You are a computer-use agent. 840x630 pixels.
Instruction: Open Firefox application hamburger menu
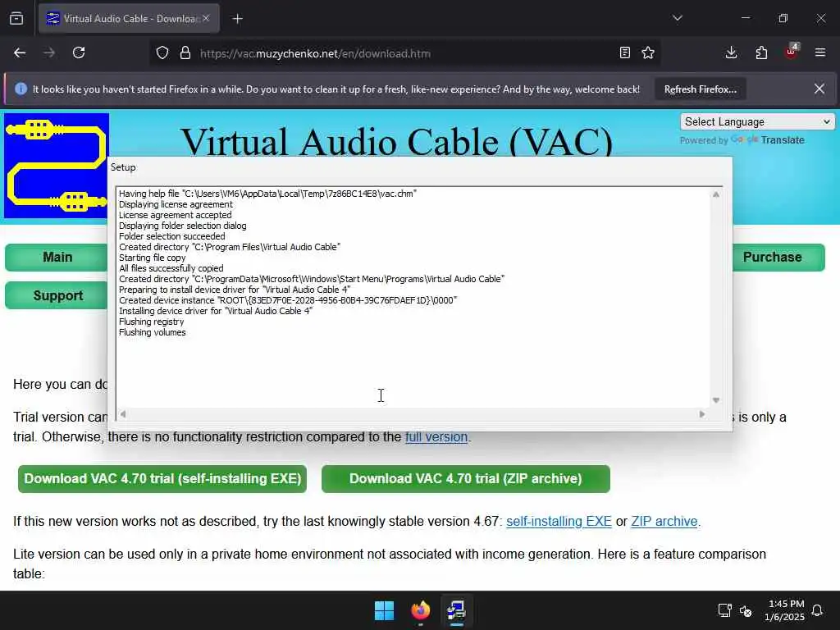pyautogui.click(x=820, y=53)
